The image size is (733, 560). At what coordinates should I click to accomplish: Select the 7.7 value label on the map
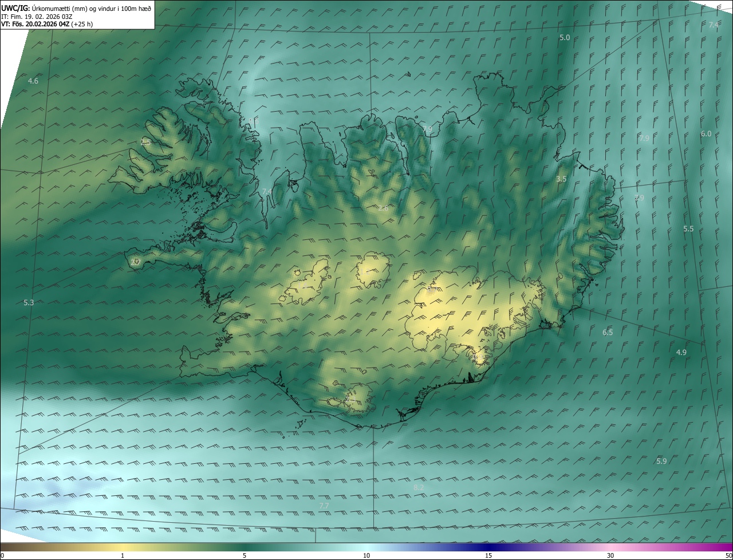[x=324, y=506]
